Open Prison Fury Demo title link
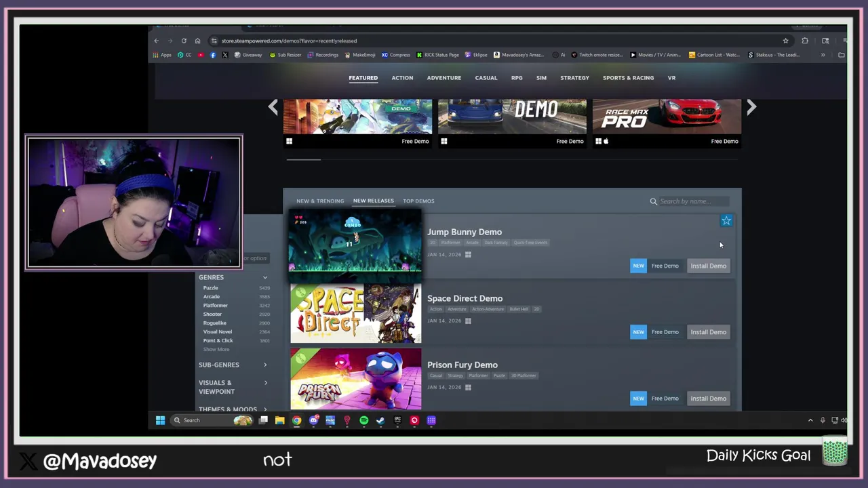The height and width of the screenshot is (488, 868). (x=462, y=365)
